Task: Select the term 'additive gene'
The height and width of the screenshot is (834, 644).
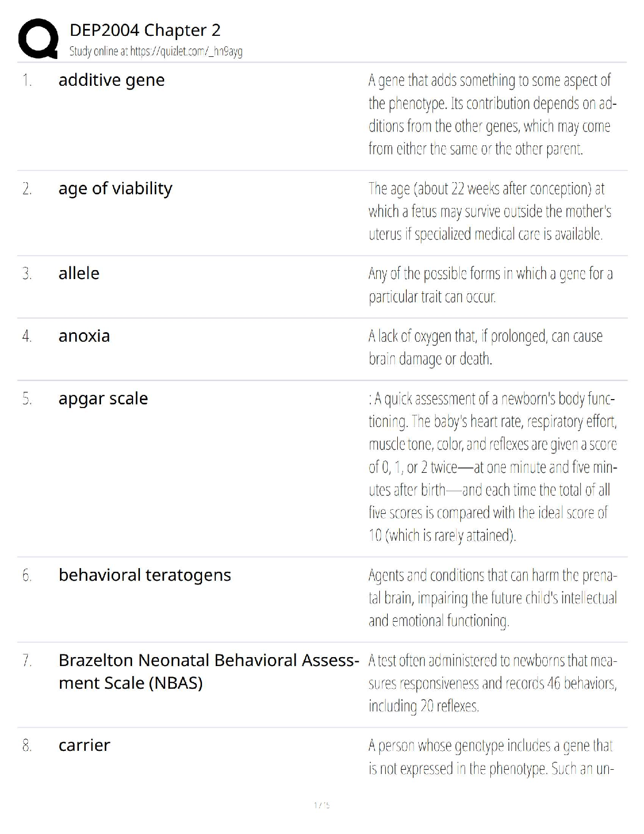Action: coord(112,80)
